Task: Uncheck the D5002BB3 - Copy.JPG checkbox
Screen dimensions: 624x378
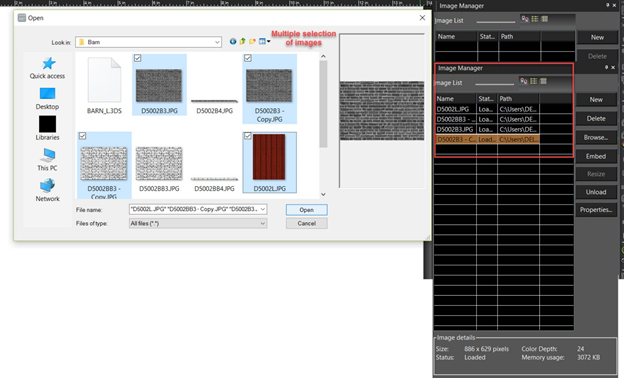Action: (x=82, y=136)
